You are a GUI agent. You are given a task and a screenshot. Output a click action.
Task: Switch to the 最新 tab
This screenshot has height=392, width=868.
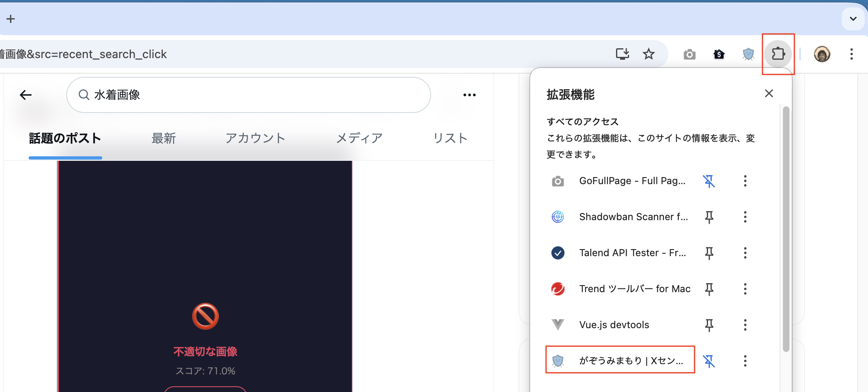point(164,138)
